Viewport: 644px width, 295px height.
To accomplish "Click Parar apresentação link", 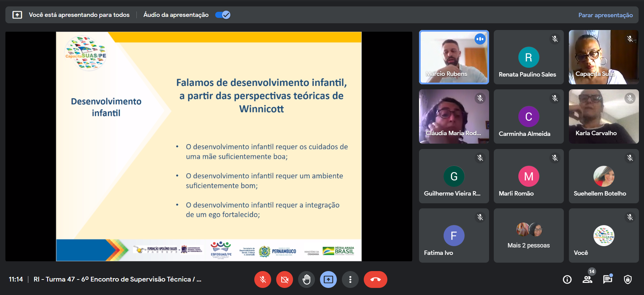I will point(605,15).
